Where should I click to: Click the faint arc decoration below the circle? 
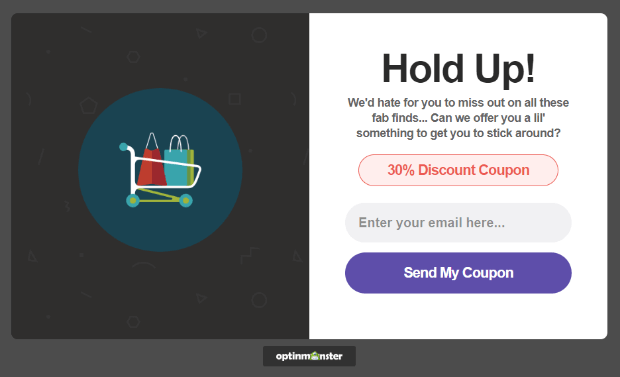click(144, 265)
